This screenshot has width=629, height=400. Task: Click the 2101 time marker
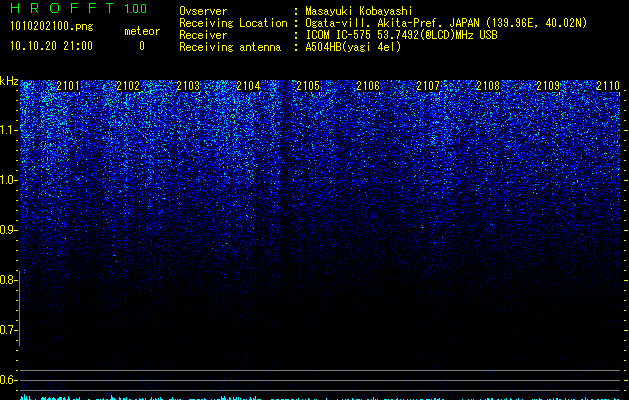pos(68,86)
